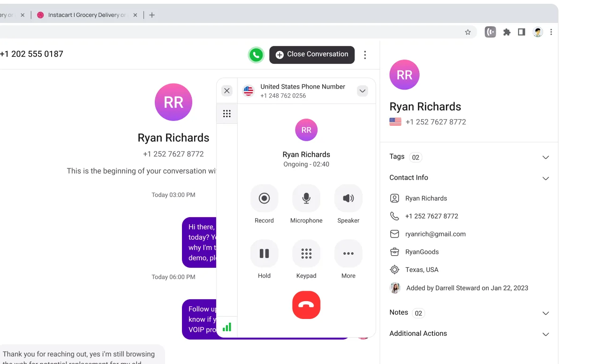The image size is (589, 364).
Task: Toggle the Speaker button
Action: click(x=348, y=198)
